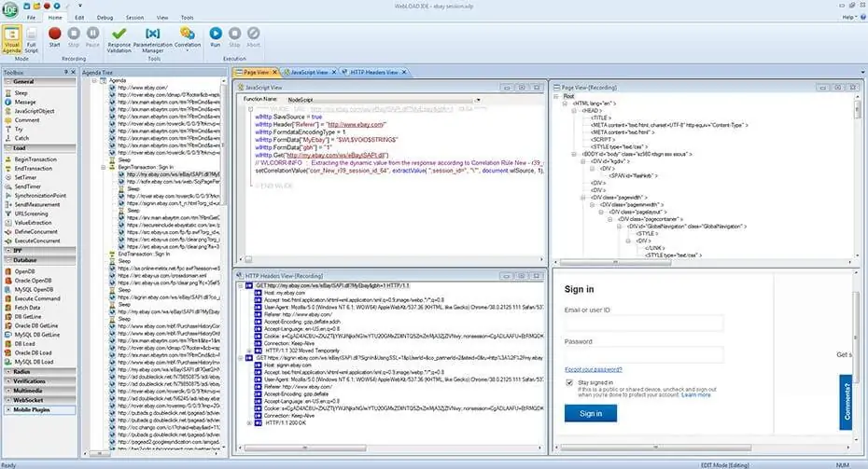
Task: Open the Session ribbon tab
Action: click(134, 18)
